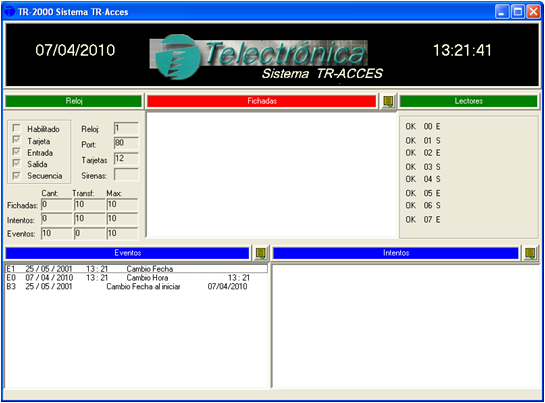Click the icon next to Eventos bar
This screenshot has height=403, width=545.
tap(261, 253)
